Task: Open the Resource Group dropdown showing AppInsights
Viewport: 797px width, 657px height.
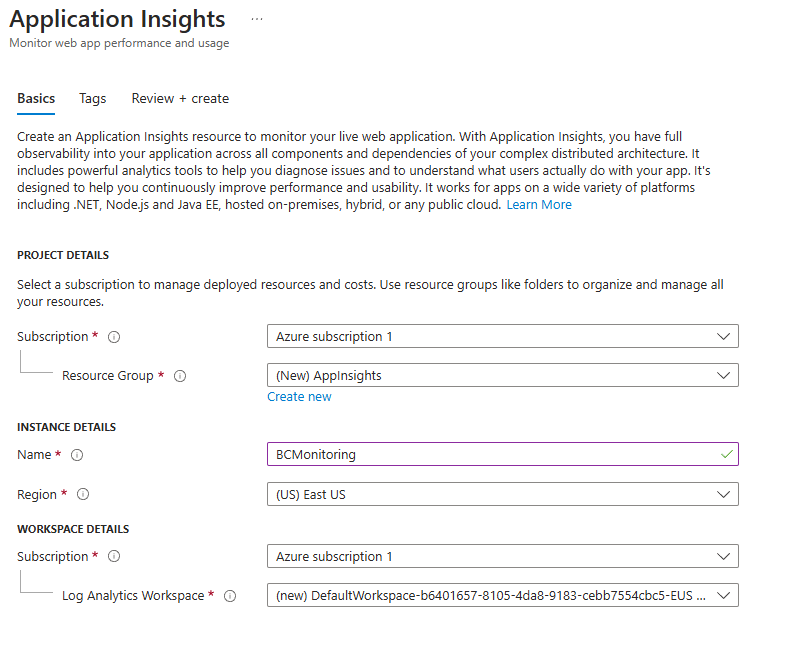Action: pos(502,375)
